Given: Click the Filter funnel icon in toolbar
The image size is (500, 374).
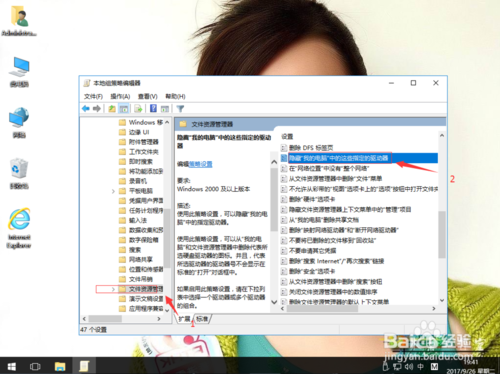Looking at the screenshot, I should point(180,109).
